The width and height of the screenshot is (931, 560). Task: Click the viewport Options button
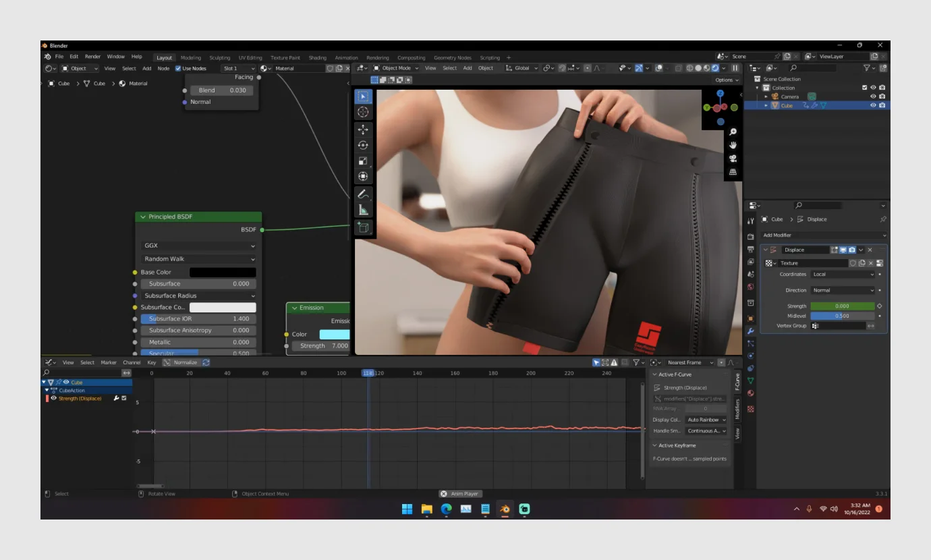coord(727,80)
